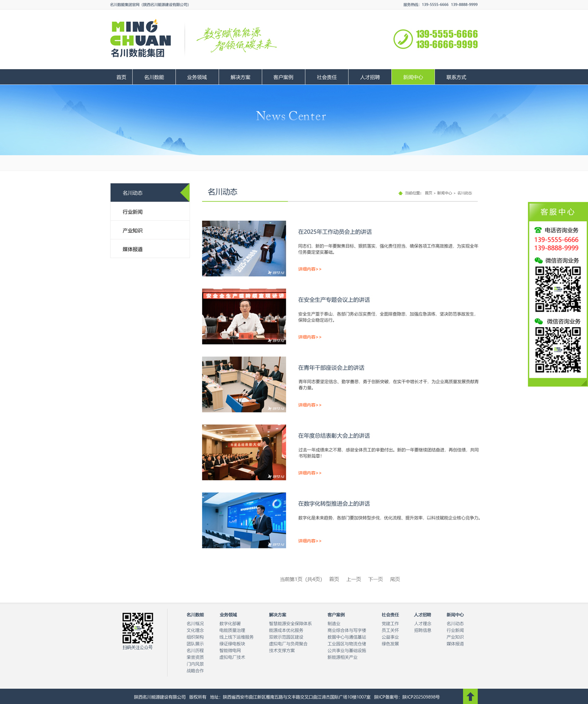The height and width of the screenshot is (704, 588).
Task: Open 虚拟电厂技术 footer link
Action: (232, 657)
